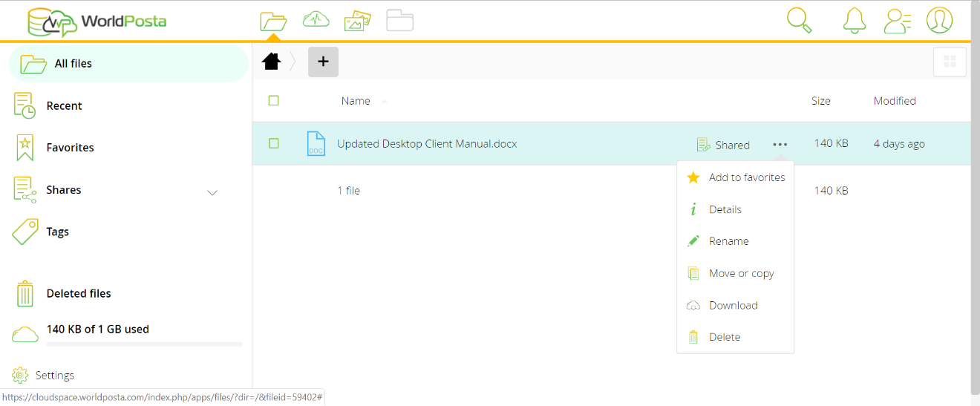This screenshot has height=406, width=980.
Task: Open Updated Desktop Client Manual.docx
Action: pyautogui.click(x=427, y=143)
